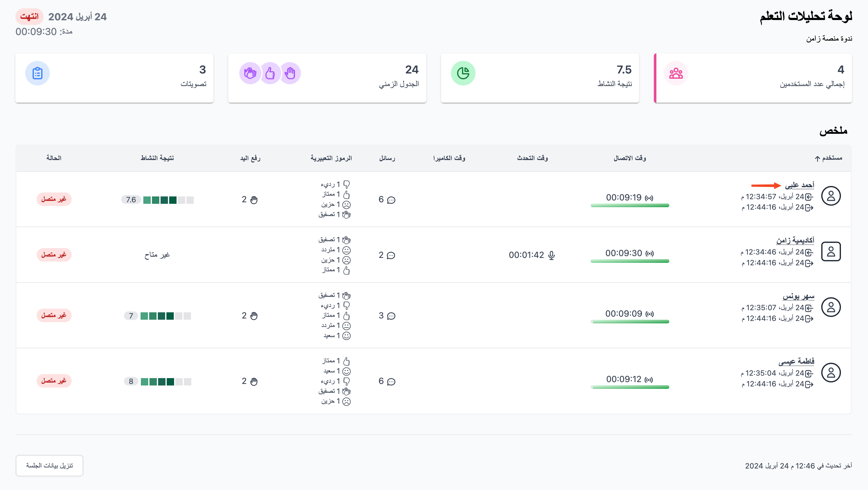The image size is (868, 490).
Task: Click the activity score bar rated 8
Action: point(166,381)
